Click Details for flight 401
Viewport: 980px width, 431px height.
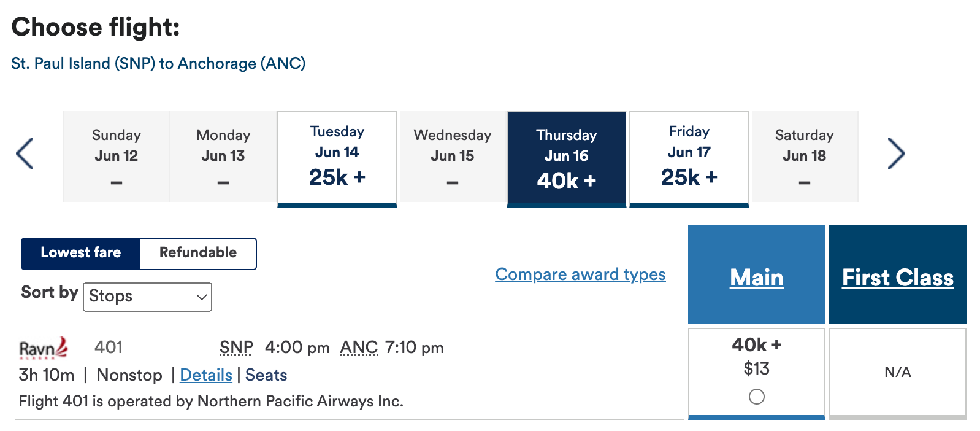pyautogui.click(x=205, y=375)
